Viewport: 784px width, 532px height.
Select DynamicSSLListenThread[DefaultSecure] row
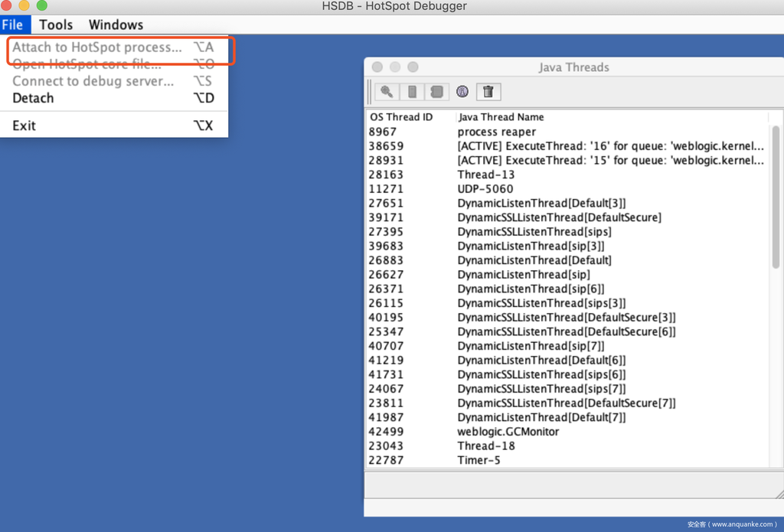pos(567,217)
